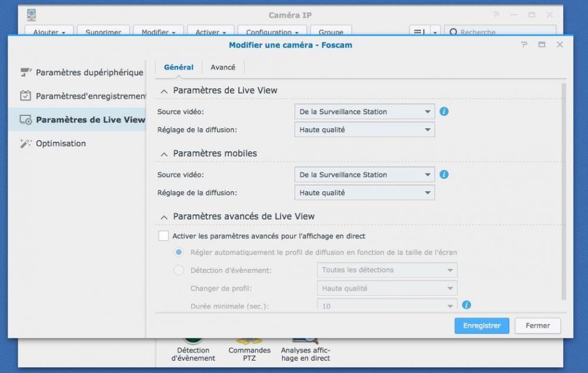Click the dialog vertical scrollbar
Screen dimensions: 588x373
click(563, 194)
